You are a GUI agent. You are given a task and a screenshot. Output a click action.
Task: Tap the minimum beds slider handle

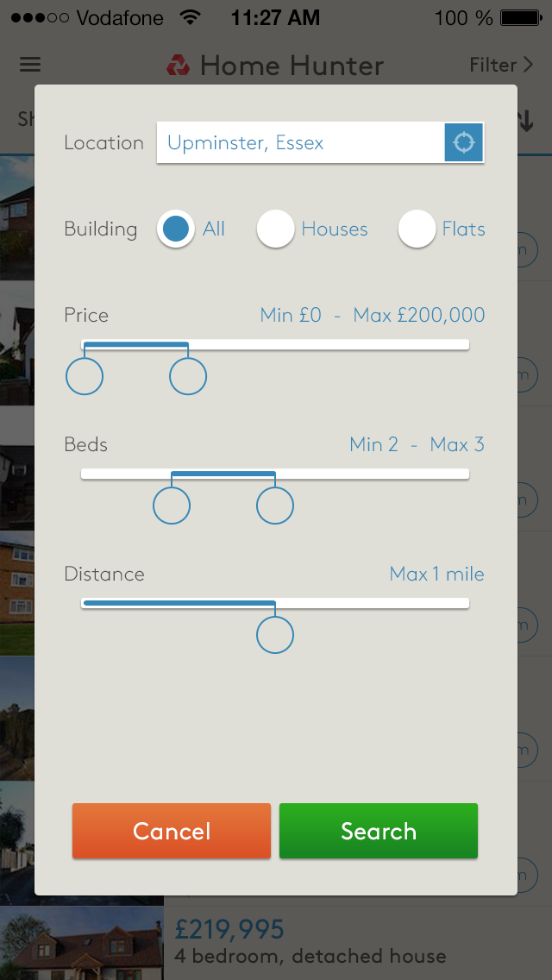[x=172, y=506]
